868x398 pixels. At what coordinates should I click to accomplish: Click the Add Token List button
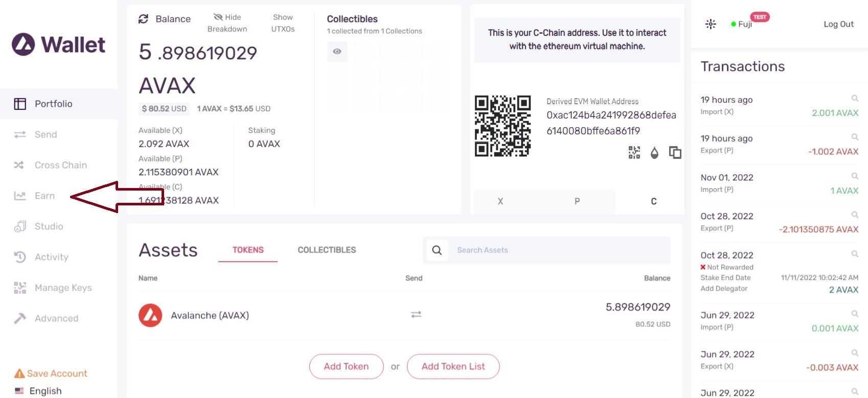(453, 366)
